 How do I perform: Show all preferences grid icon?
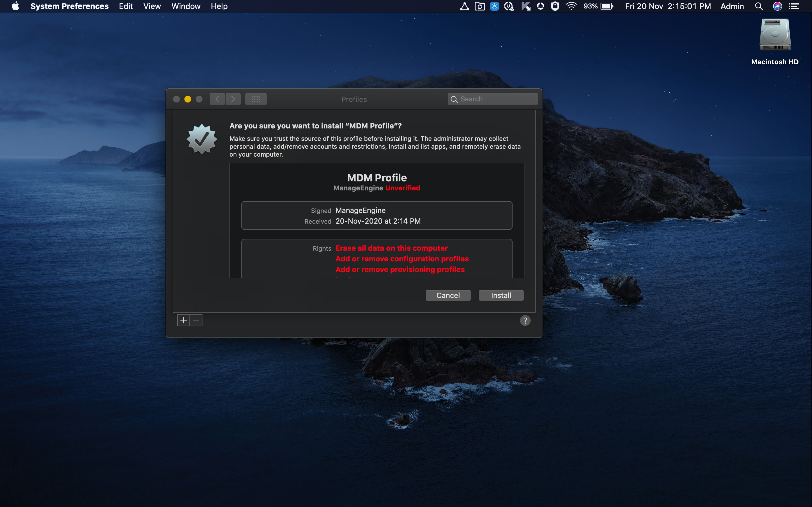[256, 99]
